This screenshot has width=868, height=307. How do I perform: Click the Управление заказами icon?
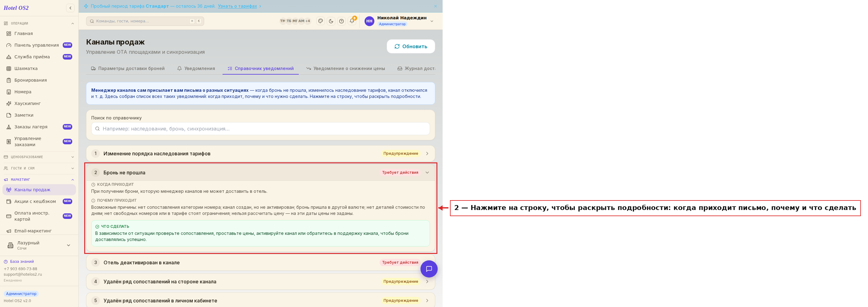pyautogui.click(x=9, y=142)
